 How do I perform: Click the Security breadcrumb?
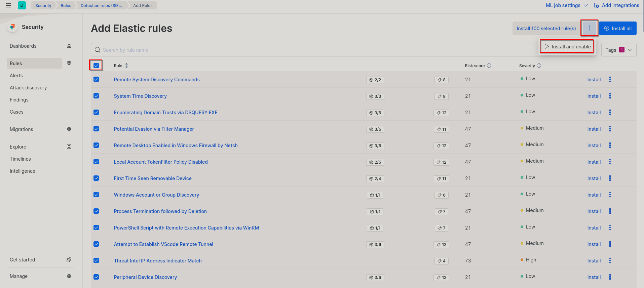tap(43, 5)
